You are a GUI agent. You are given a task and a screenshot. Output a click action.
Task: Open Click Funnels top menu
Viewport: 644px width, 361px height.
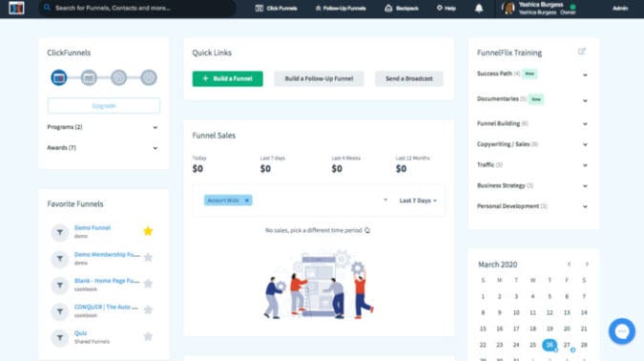(x=277, y=9)
